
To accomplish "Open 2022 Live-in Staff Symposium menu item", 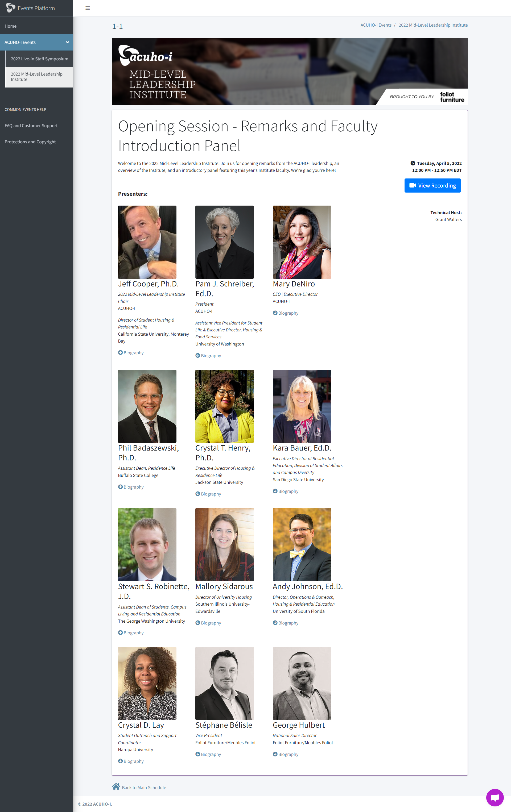I will (x=39, y=59).
